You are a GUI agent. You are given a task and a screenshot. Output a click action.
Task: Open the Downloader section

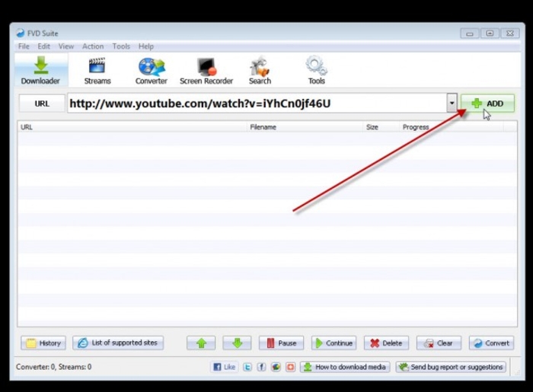pyautogui.click(x=41, y=69)
